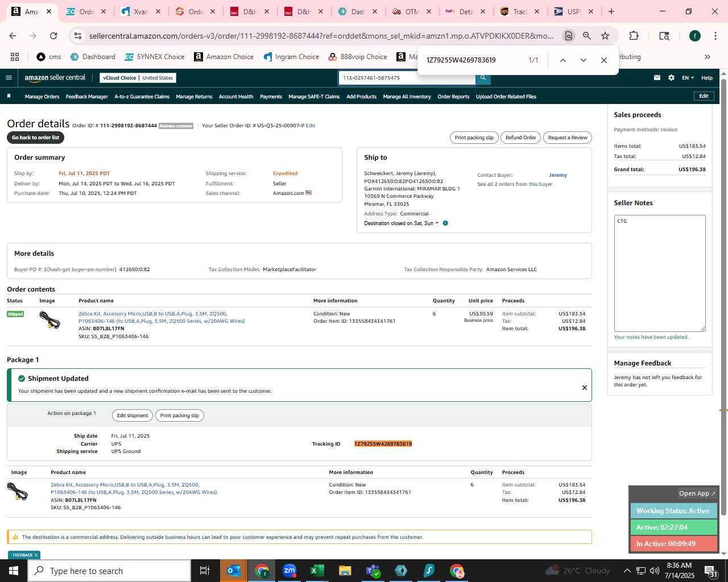728x582 pixels.
Task: Click Edit link next to Seller Order ID
Action: (311, 126)
